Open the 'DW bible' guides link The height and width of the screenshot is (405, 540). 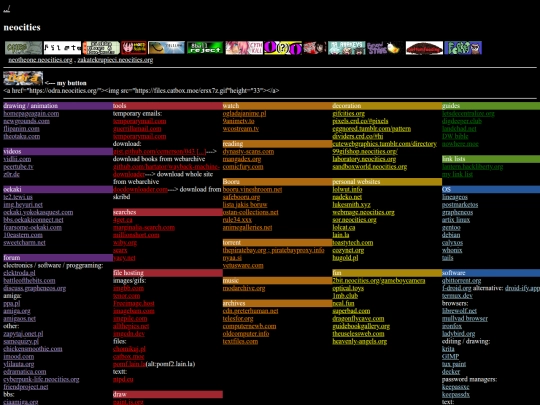click(455, 136)
